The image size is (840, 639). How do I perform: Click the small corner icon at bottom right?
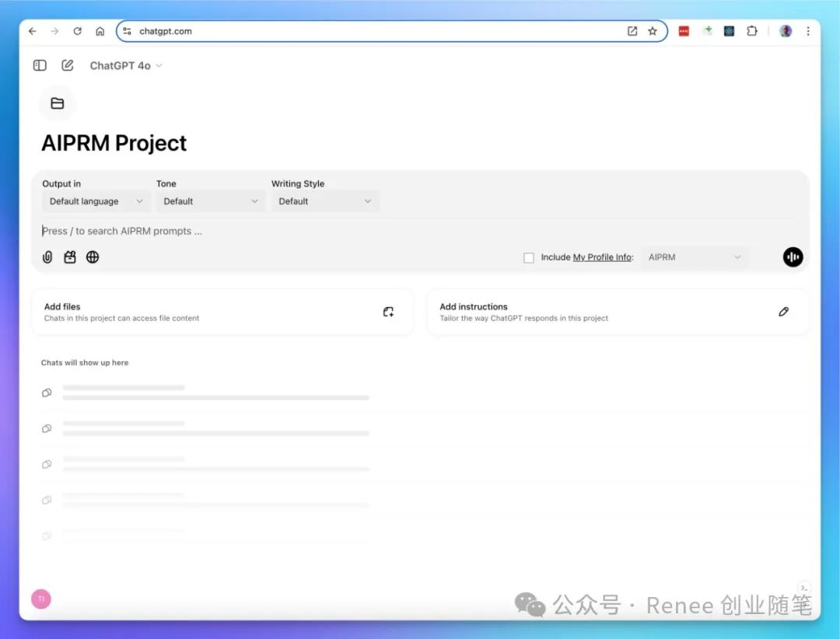803,588
